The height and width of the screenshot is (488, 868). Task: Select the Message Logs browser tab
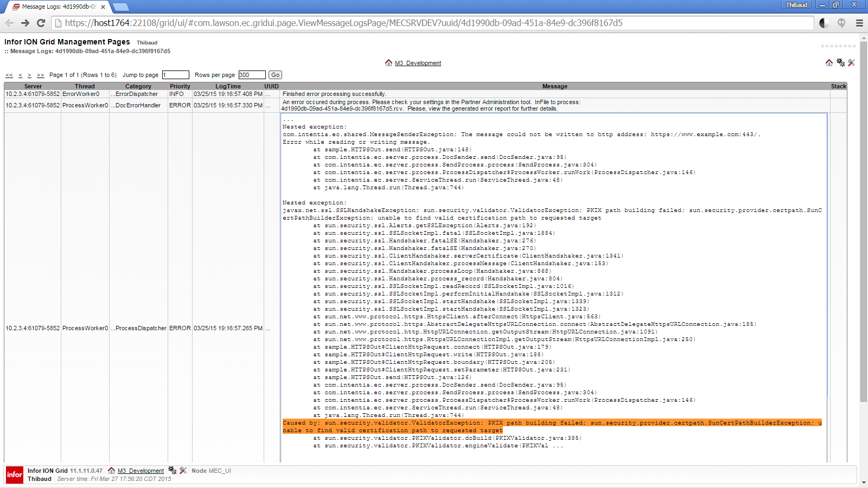(x=58, y=7)
